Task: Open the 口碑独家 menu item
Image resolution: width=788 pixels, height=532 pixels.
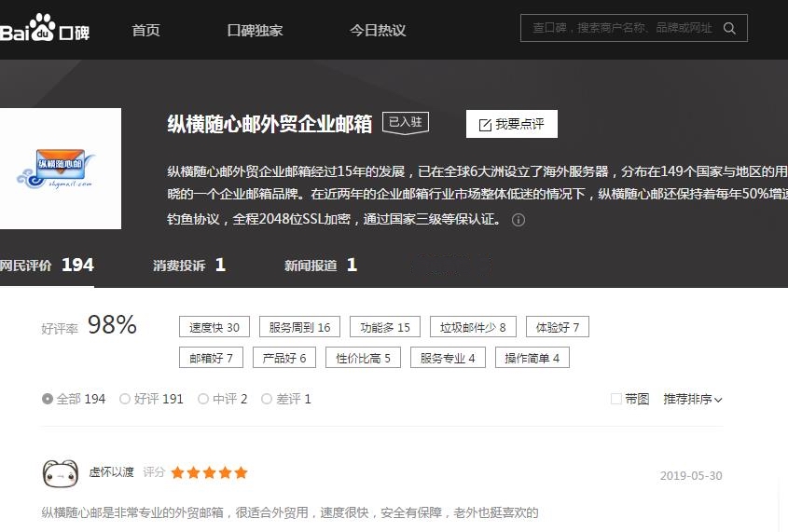Action: coord(255,30)
